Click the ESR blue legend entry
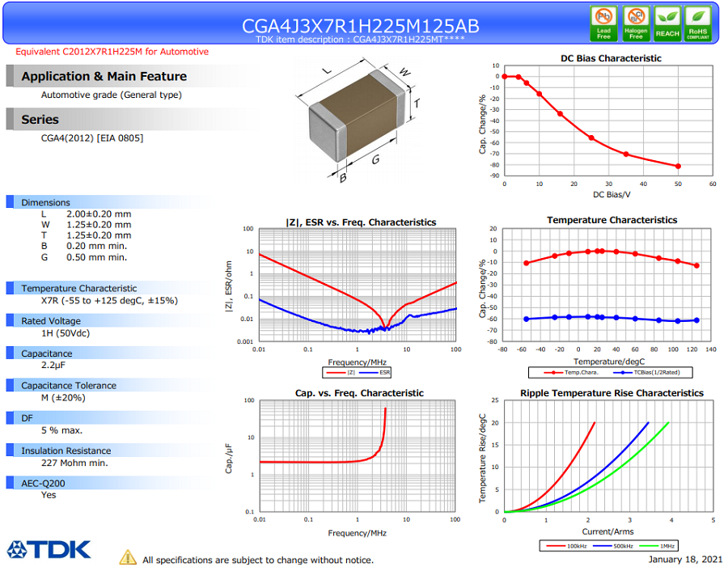This screenshot has height=567, width=728. (375, 372)
